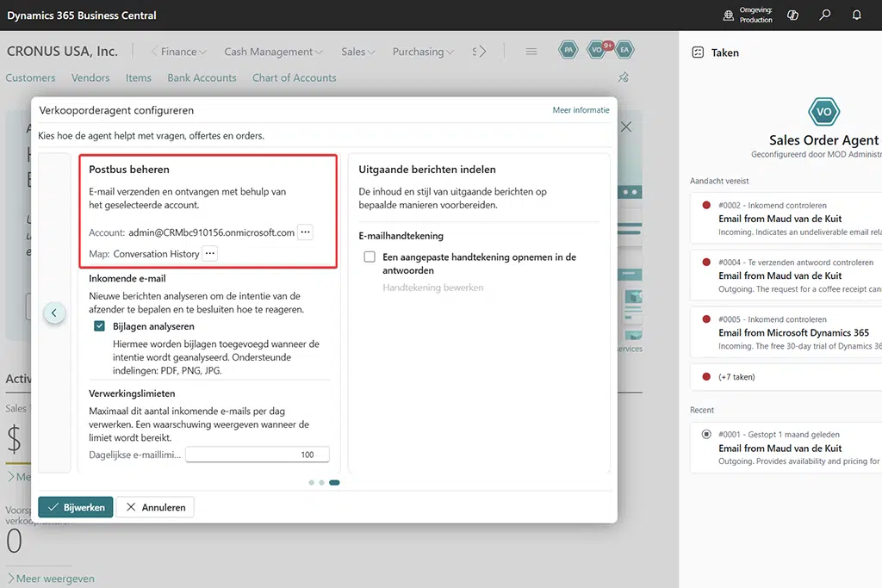Image resolution: width=882 pixels, height=588 pixels.
Task: Click the pin icon below navigation
Action: pos(624,77)
